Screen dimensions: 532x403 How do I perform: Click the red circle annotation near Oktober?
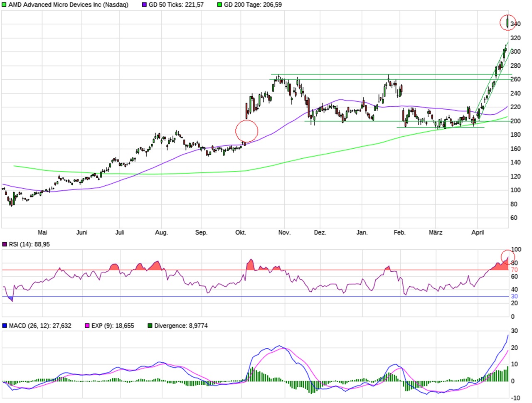(246, 131)
